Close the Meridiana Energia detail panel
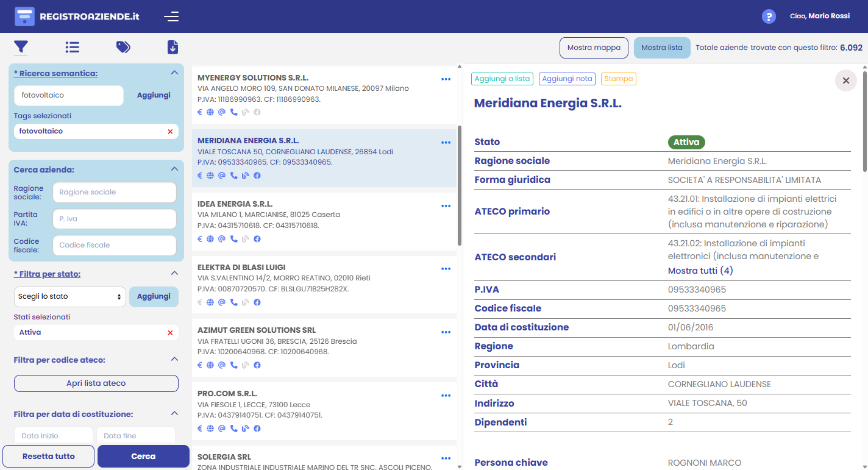This screenshot has width=868, height=470. pos(846,80)
